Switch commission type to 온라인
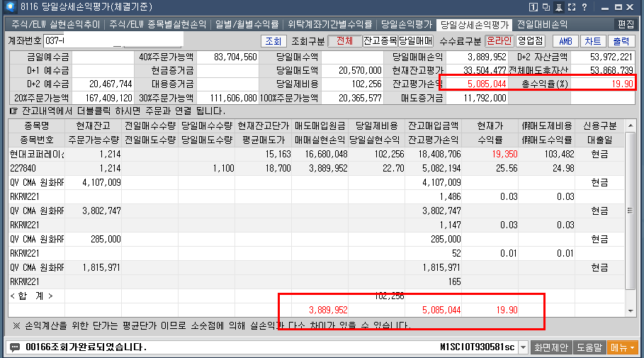Image resolution: width=644 pixels, height=358 pixels. tap(498, 40)
